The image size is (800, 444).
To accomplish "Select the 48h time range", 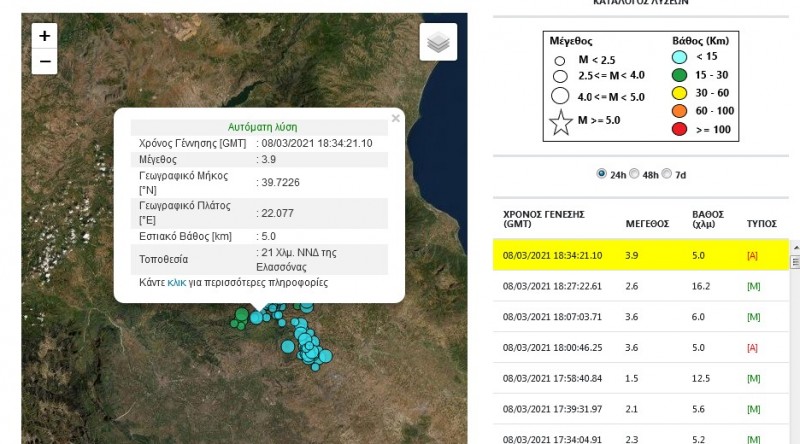I will (x=634, y=173).
